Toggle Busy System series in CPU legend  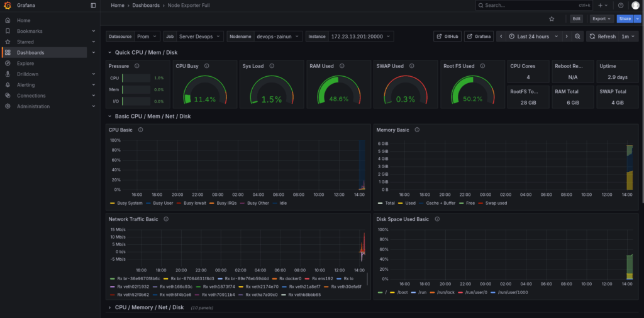point(130,203)
